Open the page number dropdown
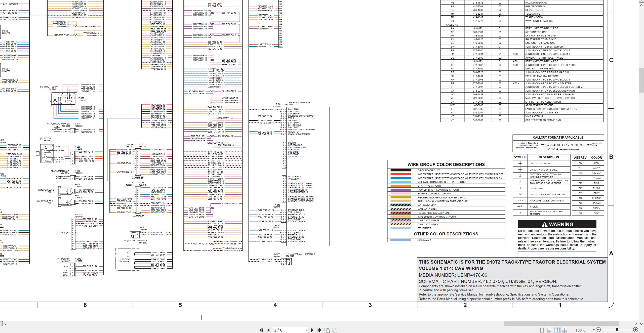The width and height of the screenshot is (644, 333). tap(306, 330)
